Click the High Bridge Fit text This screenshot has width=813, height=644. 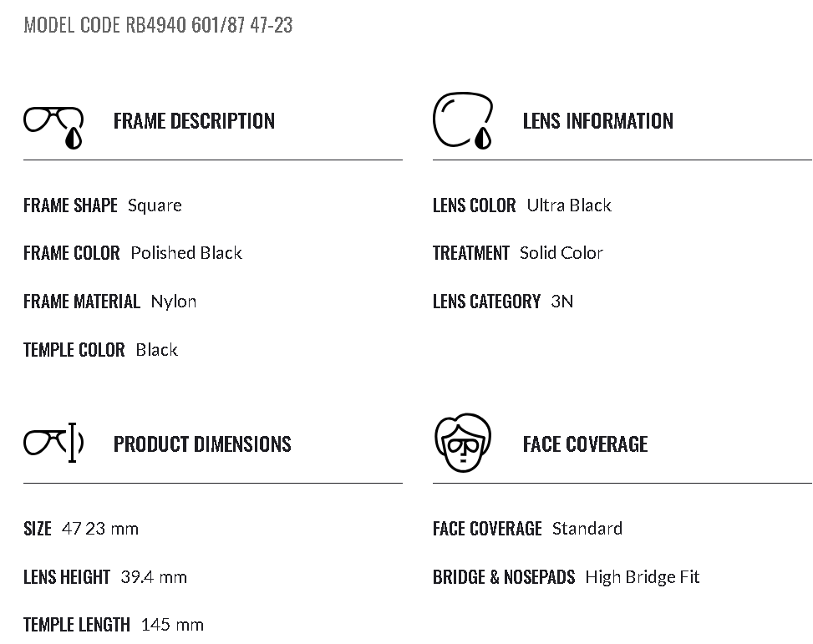(x=643, y=577)
